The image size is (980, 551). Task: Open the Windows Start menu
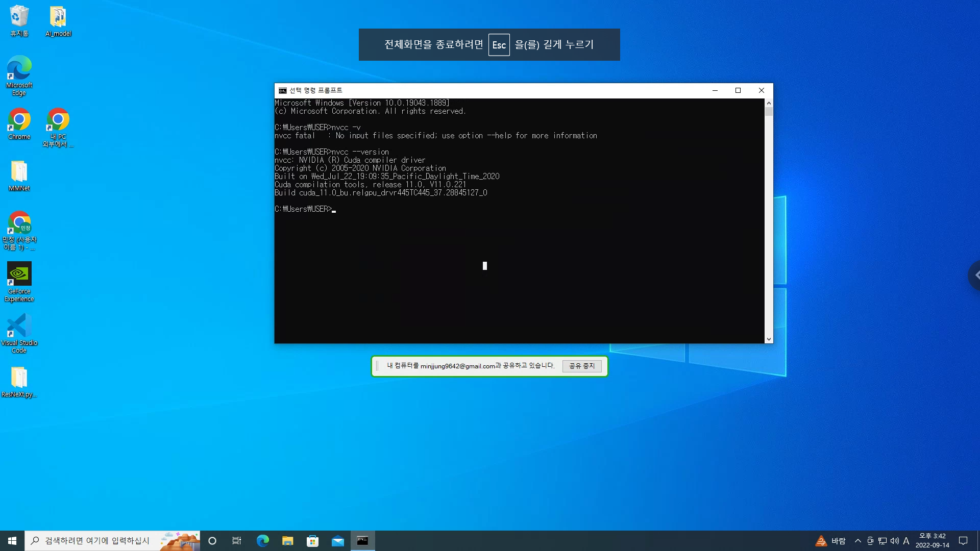point(12,541)
